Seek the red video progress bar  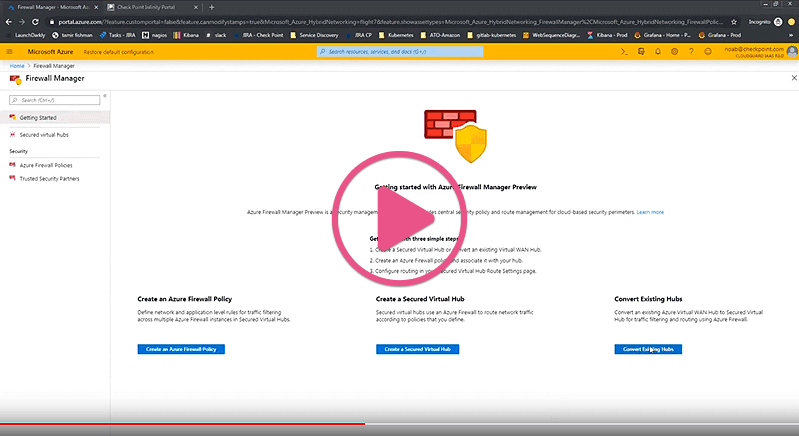click(x=182, y=423)
